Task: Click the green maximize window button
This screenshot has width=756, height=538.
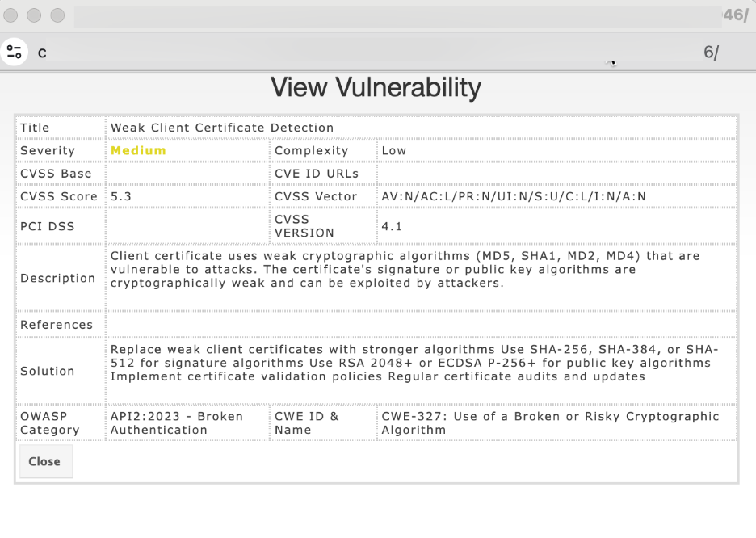Action: [x=57, y=15]
